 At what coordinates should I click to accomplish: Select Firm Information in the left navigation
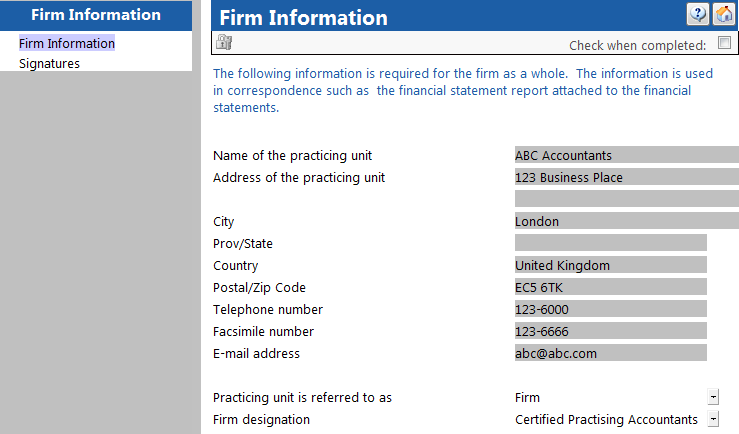pyautogui.click(x=66, y=43)
